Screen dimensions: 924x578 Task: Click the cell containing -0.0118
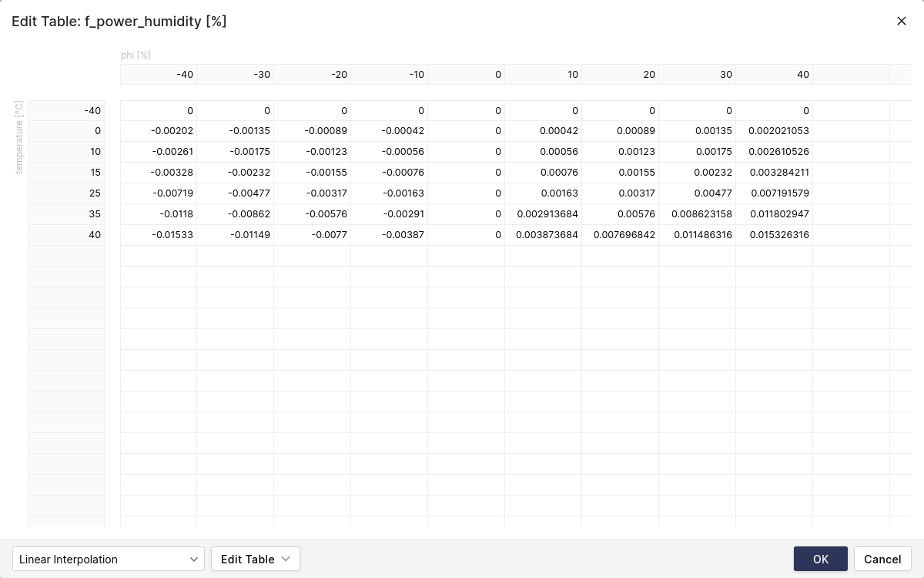(159, 214)
